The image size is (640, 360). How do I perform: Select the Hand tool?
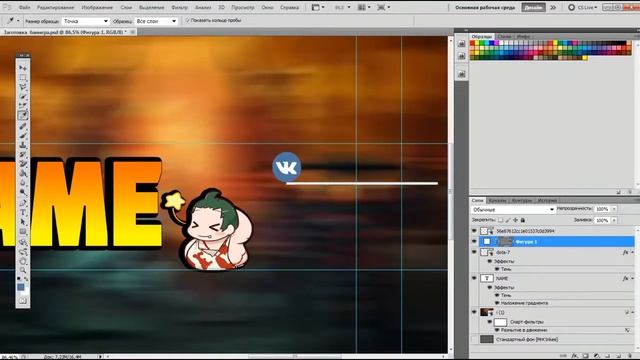pyautogui.click(x=23, y=261)
